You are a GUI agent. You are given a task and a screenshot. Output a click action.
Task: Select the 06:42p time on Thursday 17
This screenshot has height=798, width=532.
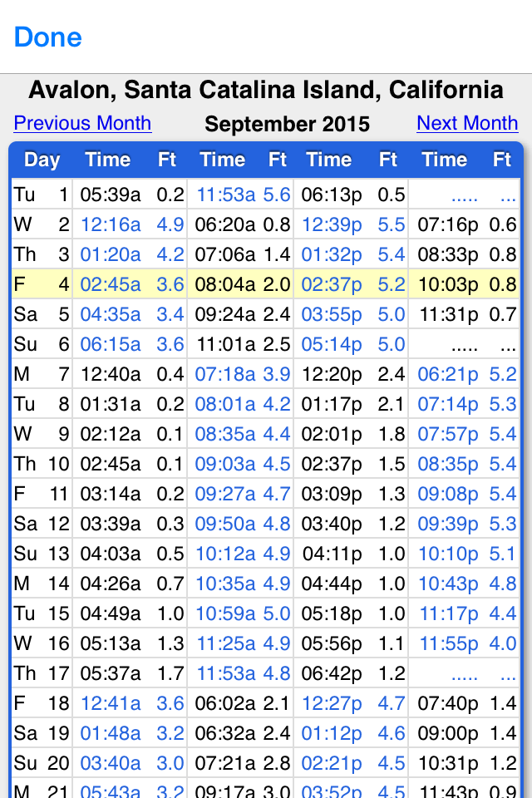click(x=332, y=674)
